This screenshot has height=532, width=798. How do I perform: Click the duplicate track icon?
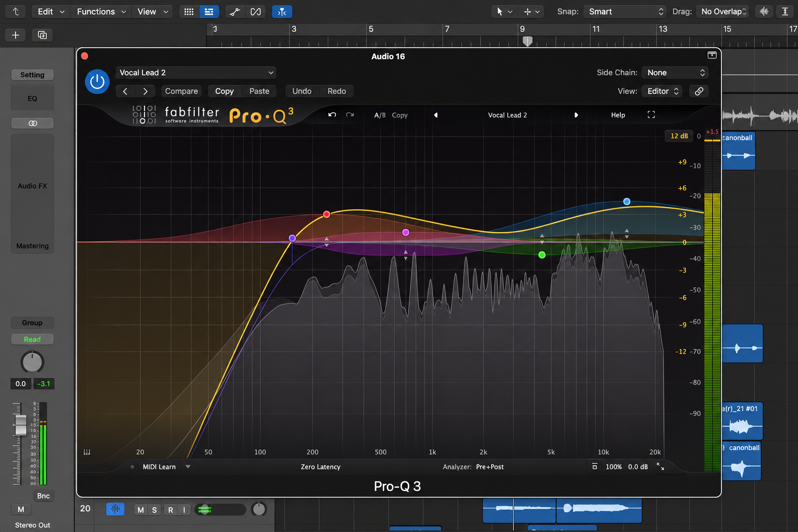(42, 35)
